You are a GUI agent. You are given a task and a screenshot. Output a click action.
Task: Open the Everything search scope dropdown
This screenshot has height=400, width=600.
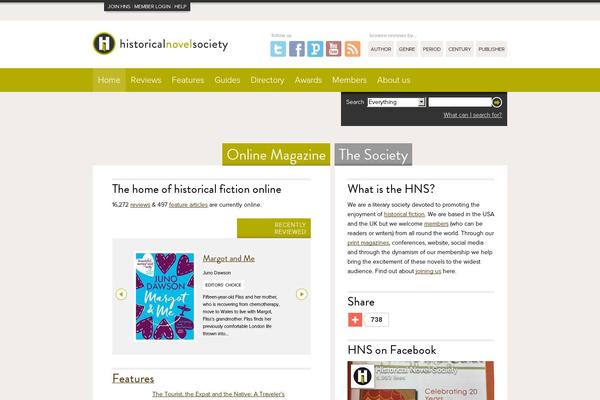[x=396, y=102]
